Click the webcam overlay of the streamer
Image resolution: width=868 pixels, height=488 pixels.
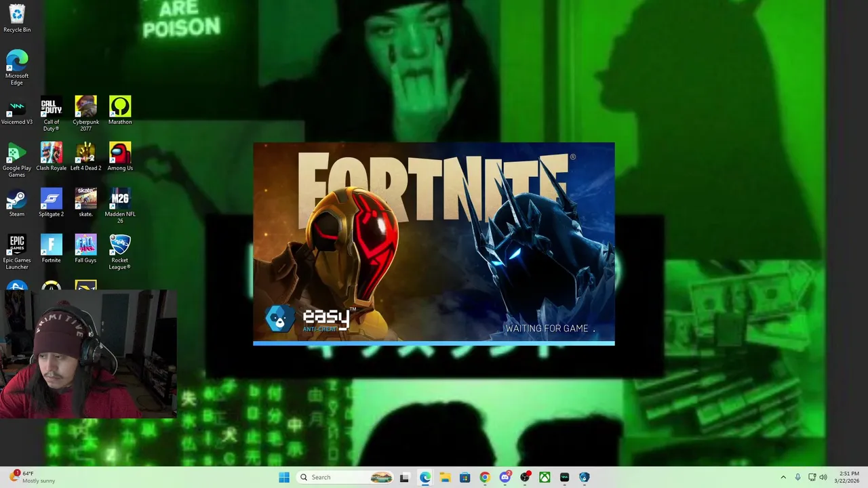tap(88, 354)
